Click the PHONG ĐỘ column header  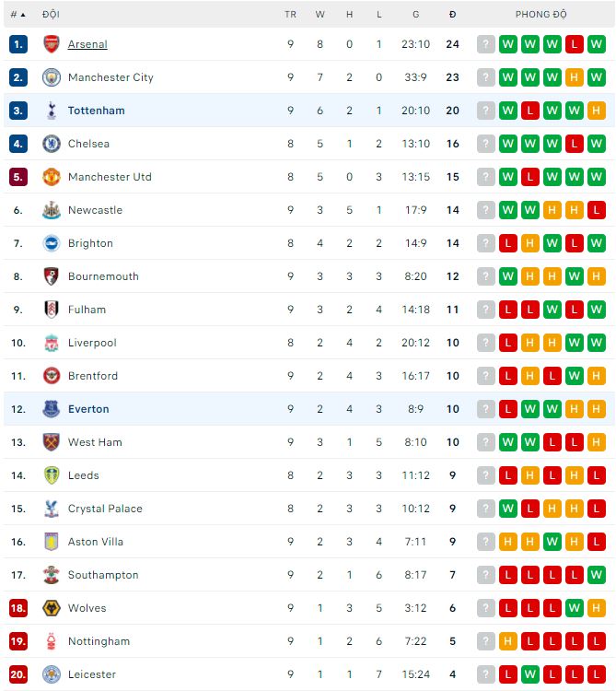pos(541,15)
